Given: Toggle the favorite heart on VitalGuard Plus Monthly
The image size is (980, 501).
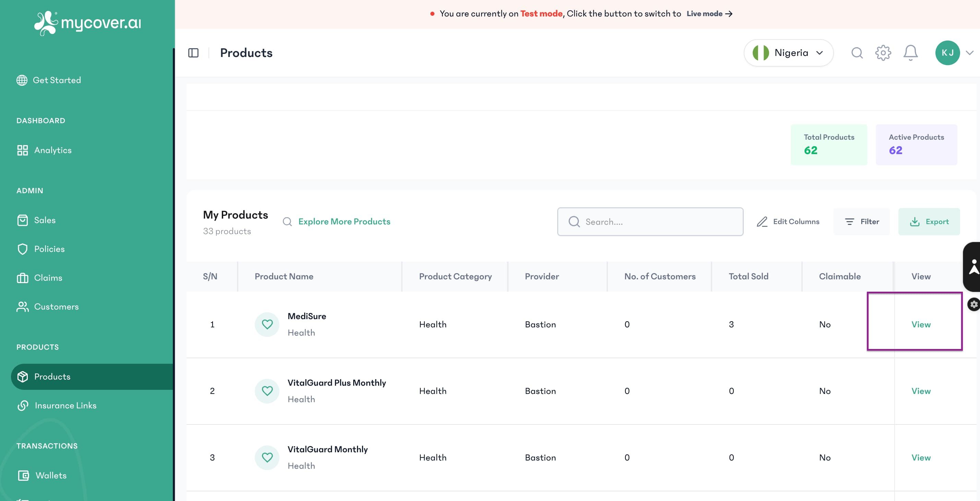Looking at the screenshot, I should 267,391.
